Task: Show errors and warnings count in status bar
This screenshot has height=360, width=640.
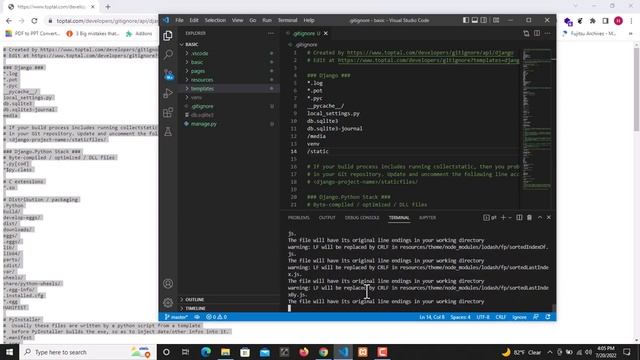Action: pyautogui.click(x=216, y=317)
